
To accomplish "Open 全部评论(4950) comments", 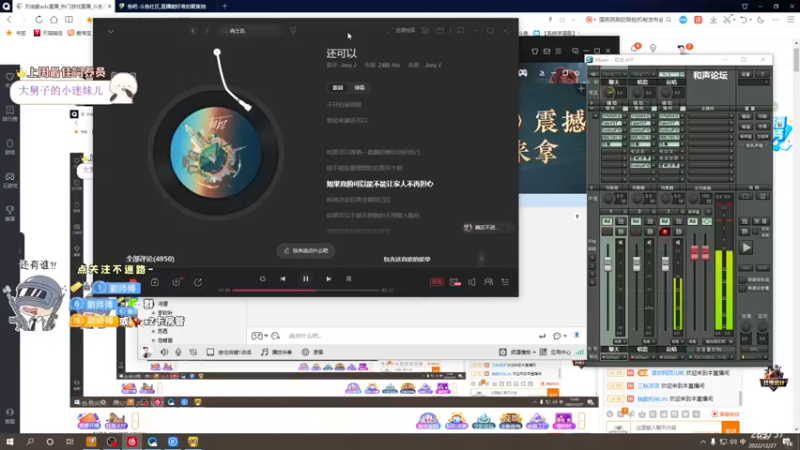I will (151, 259).
